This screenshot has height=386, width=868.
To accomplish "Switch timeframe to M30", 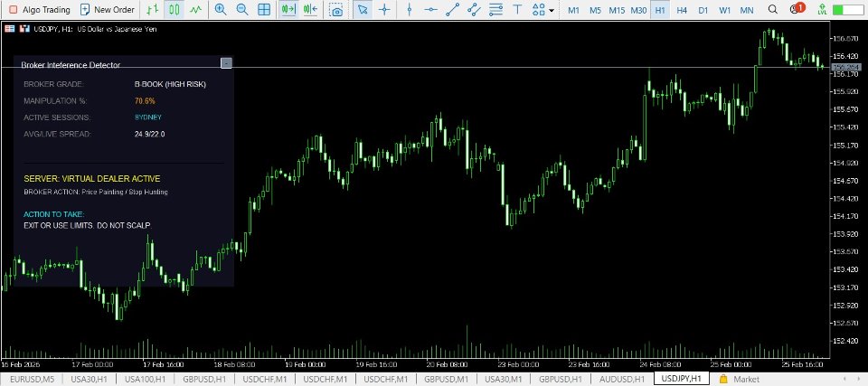I will (638, 10).
